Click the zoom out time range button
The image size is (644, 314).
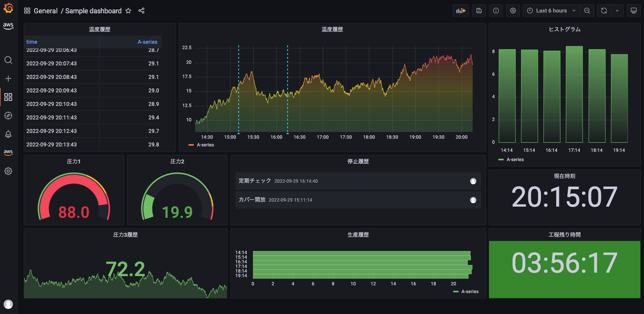click(x=587, y=11)
